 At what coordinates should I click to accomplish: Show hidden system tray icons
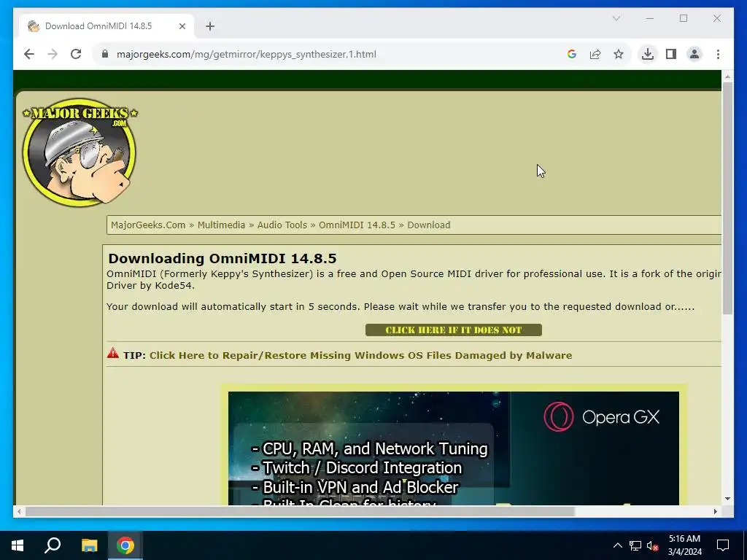(x=617, y=545)
